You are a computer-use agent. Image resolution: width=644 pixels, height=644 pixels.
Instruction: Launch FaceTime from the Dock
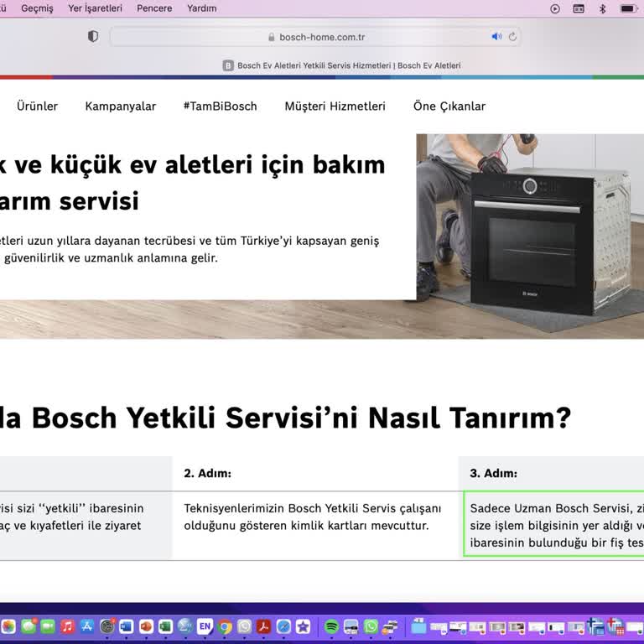click(x=48, y=626)
